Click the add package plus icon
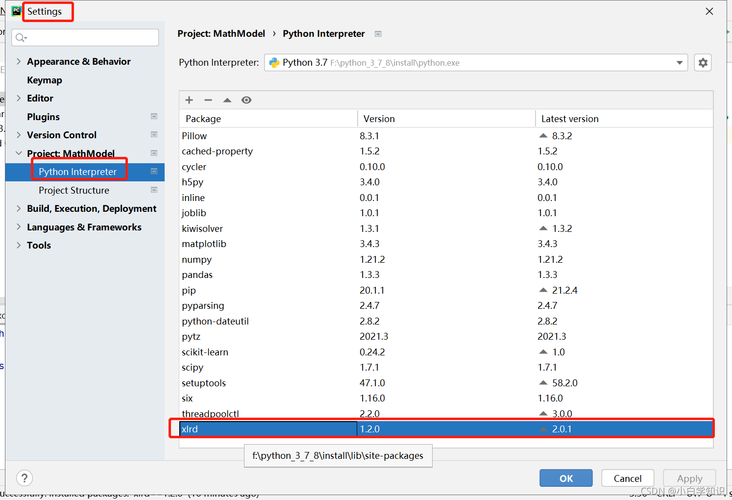 click(x=189, y=100)
